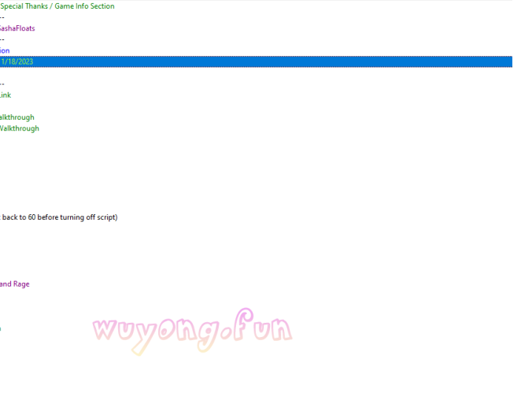This screenshot has width=532, height=400.
Task: Select the first green walkthrough entry
Action: [x=17, y=117]
